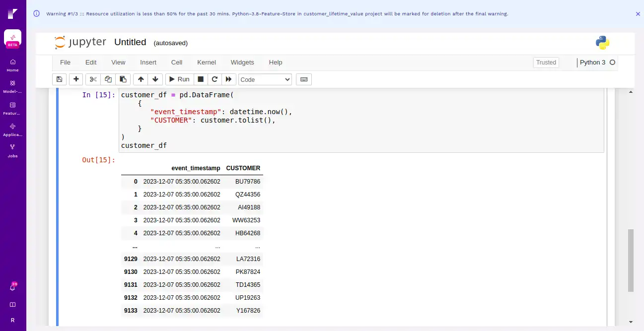The image size is (644, 331).
Task: Click the Save and Checkpoint floppy icon
Action: click(59, 79)
